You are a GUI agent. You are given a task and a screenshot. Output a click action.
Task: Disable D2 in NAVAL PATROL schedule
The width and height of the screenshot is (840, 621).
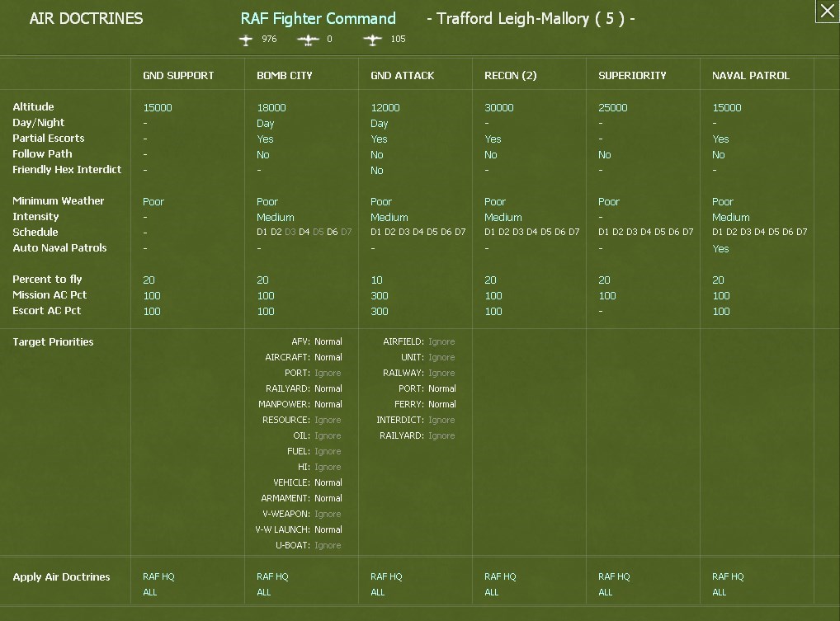pyautogui.click(x=732, y=233)
